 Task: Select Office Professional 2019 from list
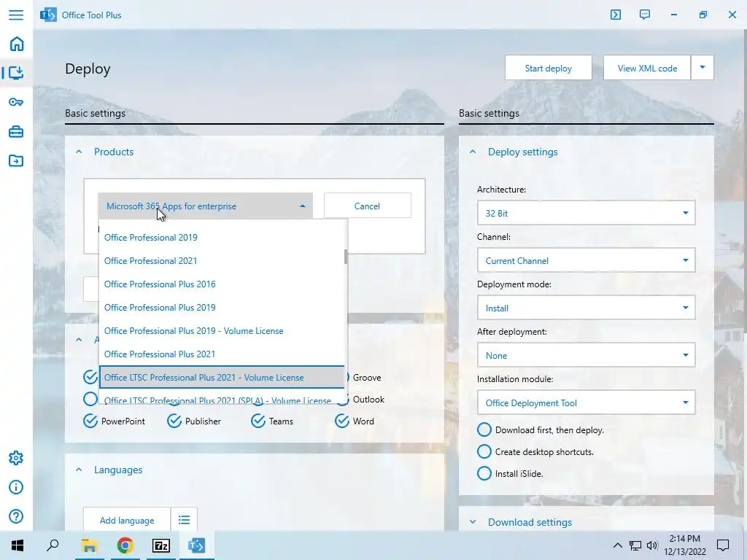(222, 237)
